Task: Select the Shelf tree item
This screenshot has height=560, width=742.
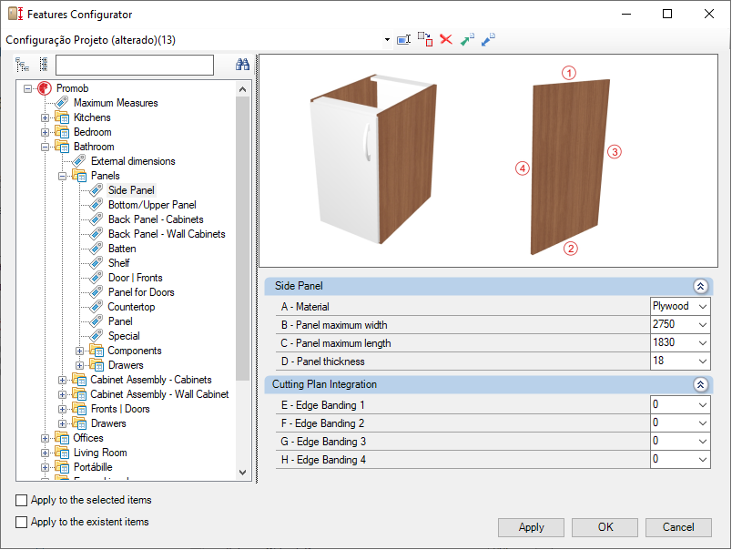Action: point(118,263)
